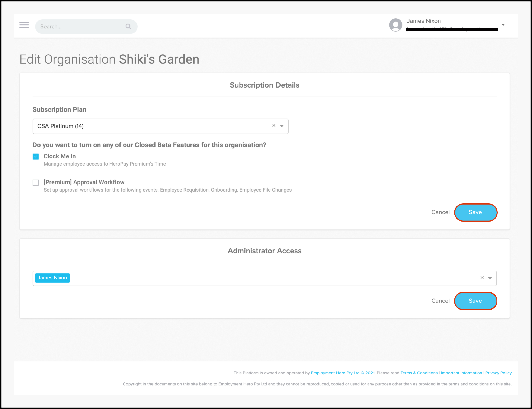Save the Subscription Details section
The image size is (532, 409).
pyautogui.click(x=475, y=212)
